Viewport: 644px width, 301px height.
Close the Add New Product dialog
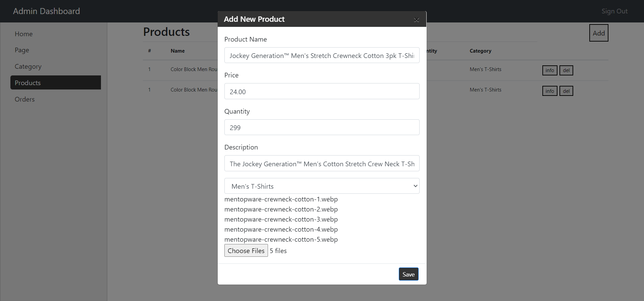[416, 20]
